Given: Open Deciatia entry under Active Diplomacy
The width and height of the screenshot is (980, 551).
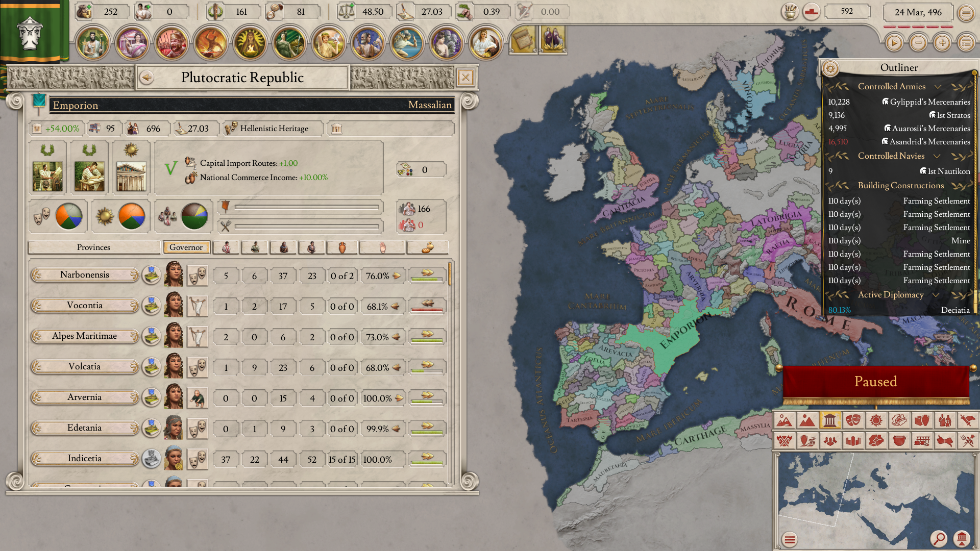Looking at the screenshot, I should click(899, 310).
